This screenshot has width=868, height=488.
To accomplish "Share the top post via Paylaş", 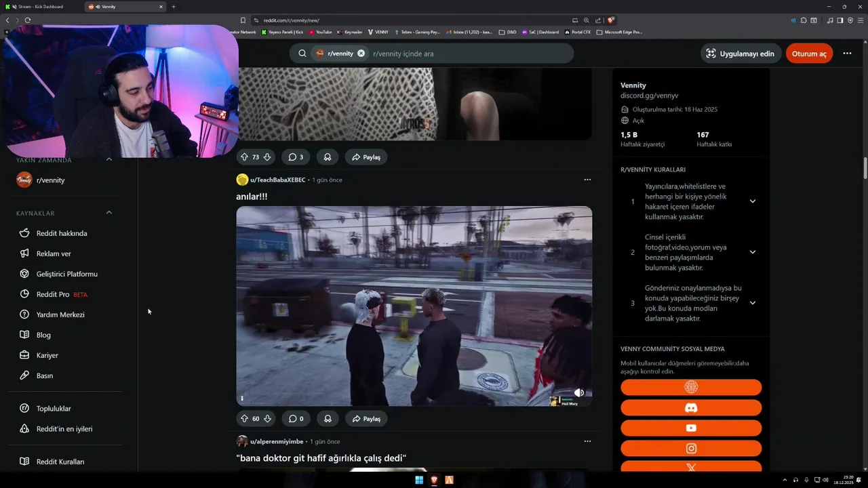I will 366,157.
